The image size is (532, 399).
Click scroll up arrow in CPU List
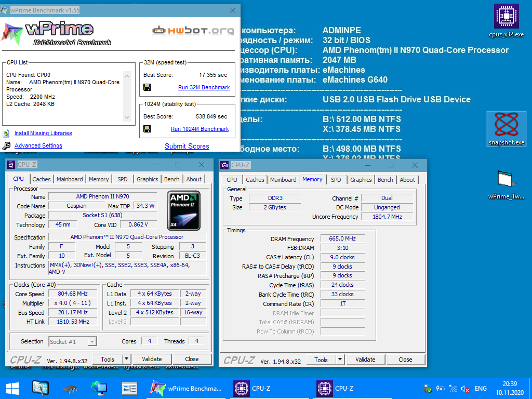tap(127, 75)
